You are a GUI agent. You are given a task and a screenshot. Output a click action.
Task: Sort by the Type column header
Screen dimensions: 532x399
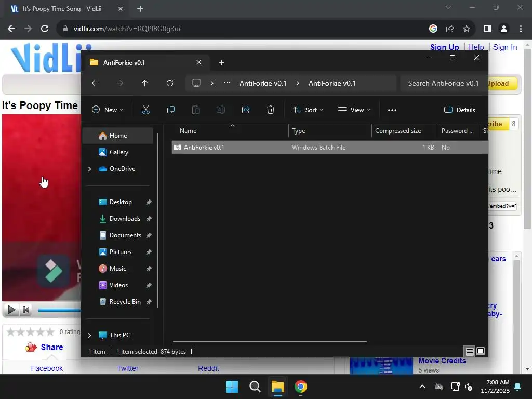330,131
